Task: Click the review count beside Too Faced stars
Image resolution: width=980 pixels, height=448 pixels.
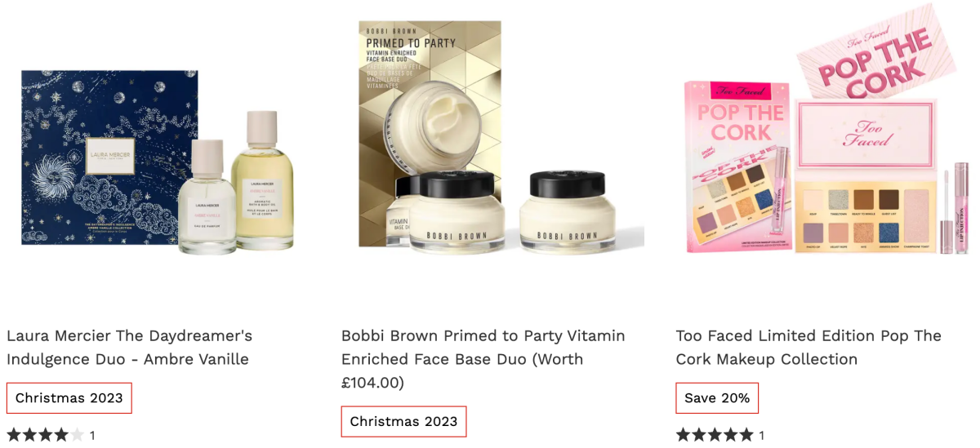Action: coord(762,436)
